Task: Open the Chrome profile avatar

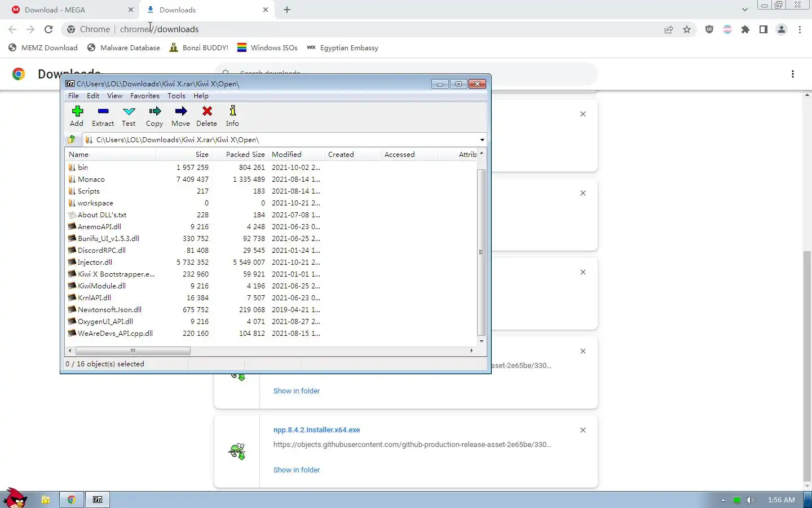Action: 782,29
